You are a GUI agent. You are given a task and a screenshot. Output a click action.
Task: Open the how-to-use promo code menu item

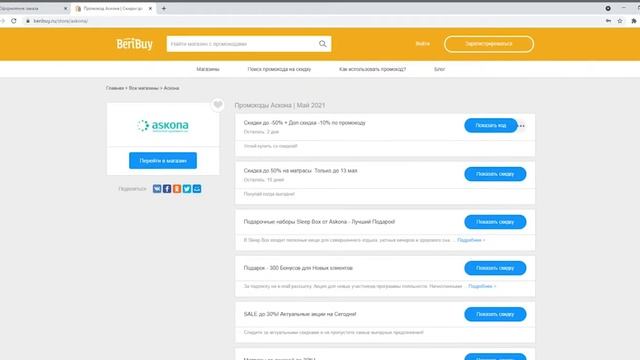372,69
